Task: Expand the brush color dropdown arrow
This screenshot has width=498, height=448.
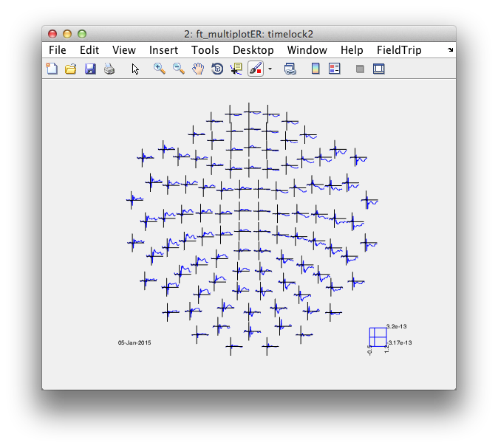Action: click(270, 69)
